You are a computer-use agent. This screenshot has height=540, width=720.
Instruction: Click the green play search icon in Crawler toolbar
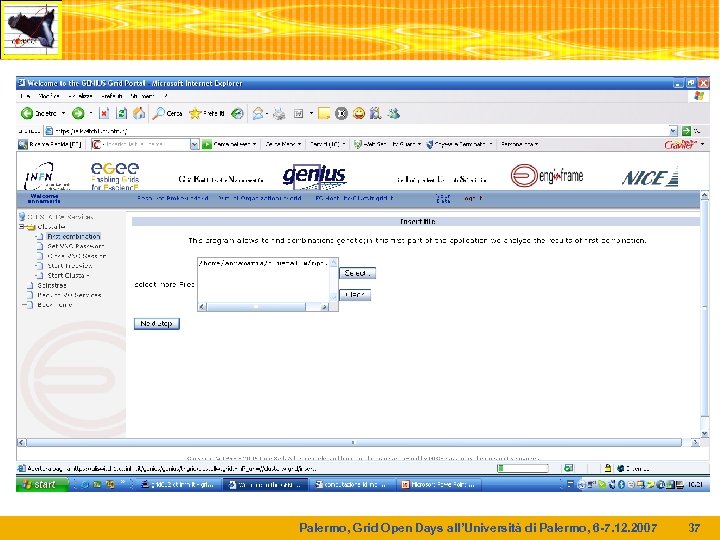[207, 144]
